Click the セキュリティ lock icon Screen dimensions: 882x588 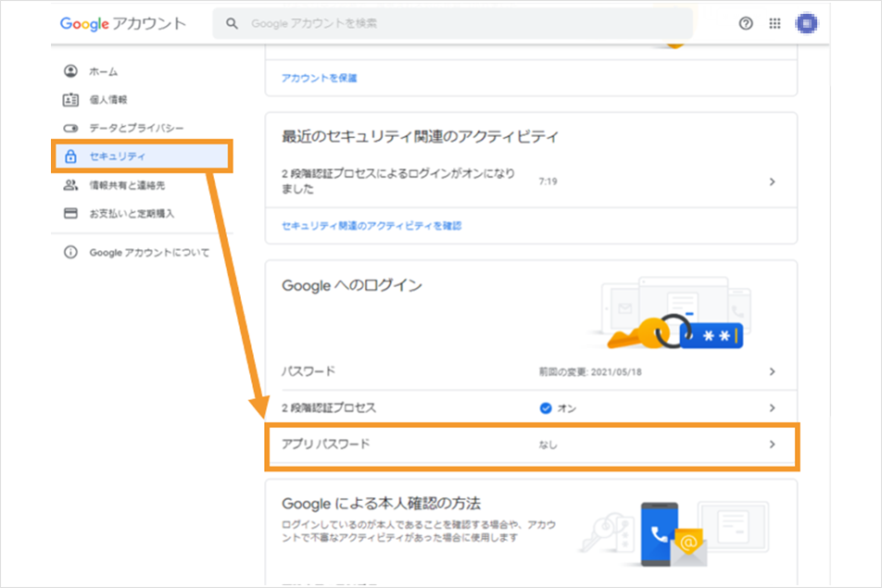(x=70, y=156)
